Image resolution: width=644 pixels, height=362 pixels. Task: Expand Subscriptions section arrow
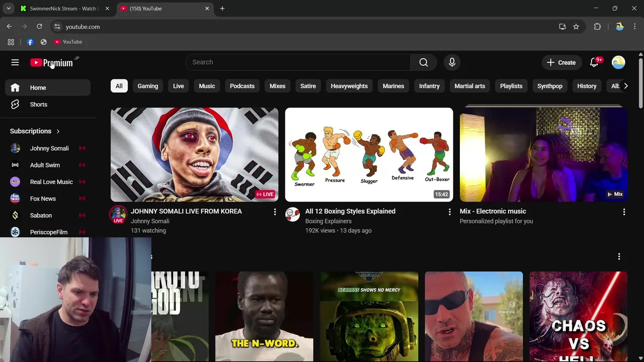tap(58, 131)
